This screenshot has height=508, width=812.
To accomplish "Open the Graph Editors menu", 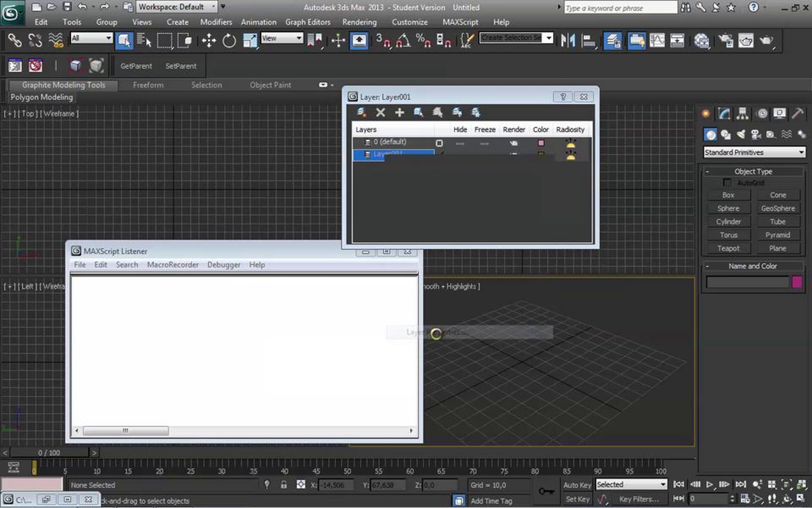I will tap(308, 22).
